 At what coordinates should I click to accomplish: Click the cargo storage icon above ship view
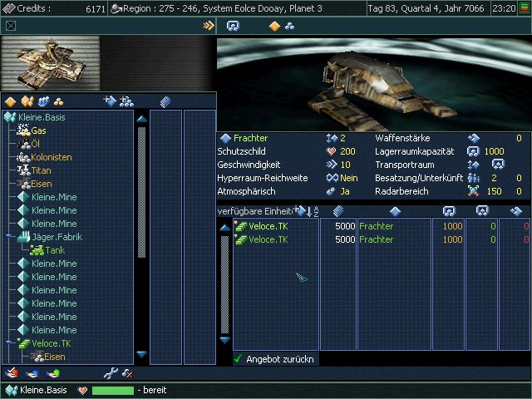pyautogui.click(x=233, y=26)
